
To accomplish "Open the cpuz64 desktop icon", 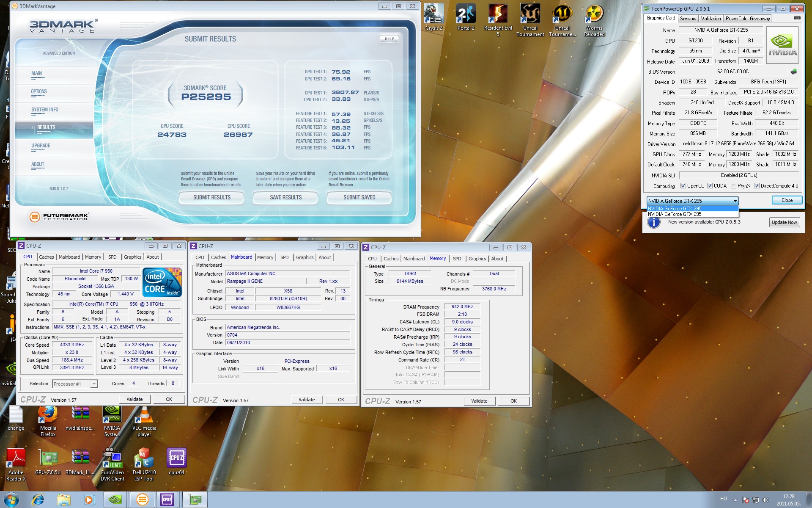I will pos(176,462).
